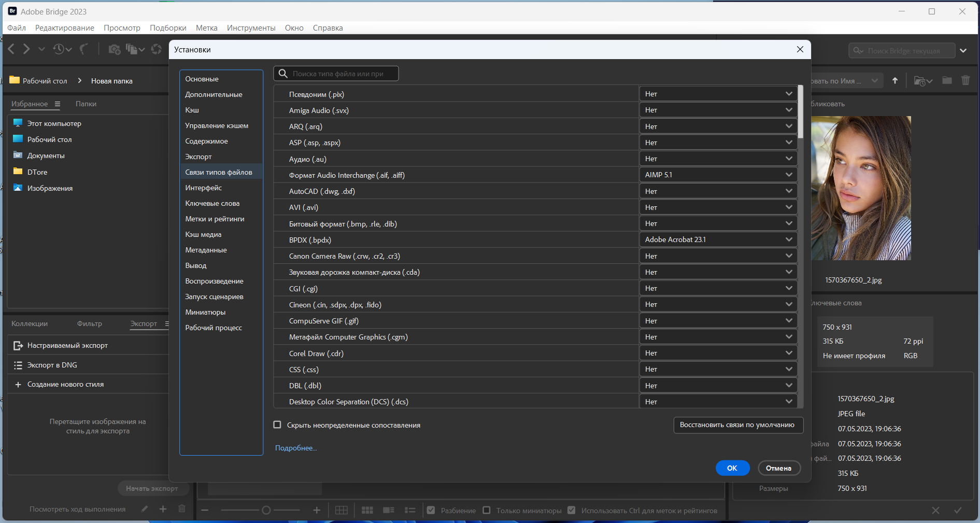The width and height of the screenshot is (980, 523).
Task: Open the Подробнее link
Action: pos(296,448)
